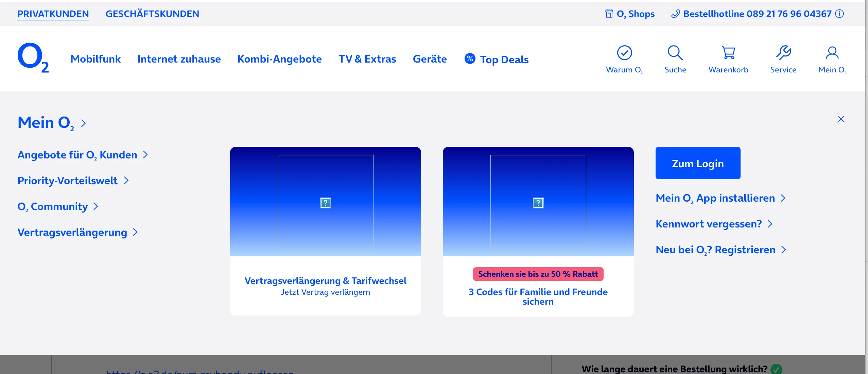Open the Mobilfunk menu
This screenshot has width=868, height=374.
pyautogui.click(x=96, y=59)
